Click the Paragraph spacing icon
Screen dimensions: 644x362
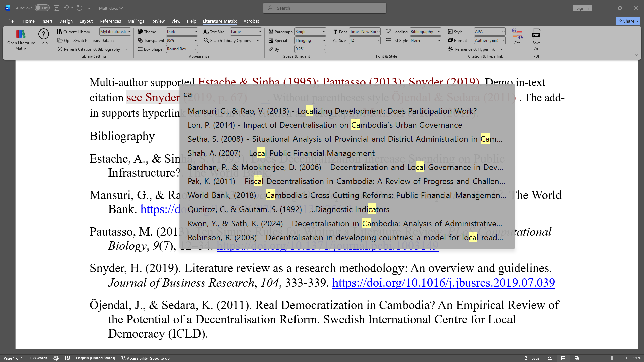(271, 32)
